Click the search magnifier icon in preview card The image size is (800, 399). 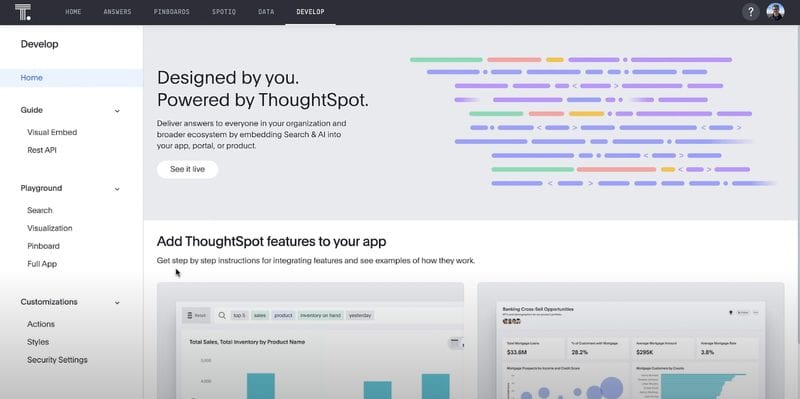click(222, 315)
